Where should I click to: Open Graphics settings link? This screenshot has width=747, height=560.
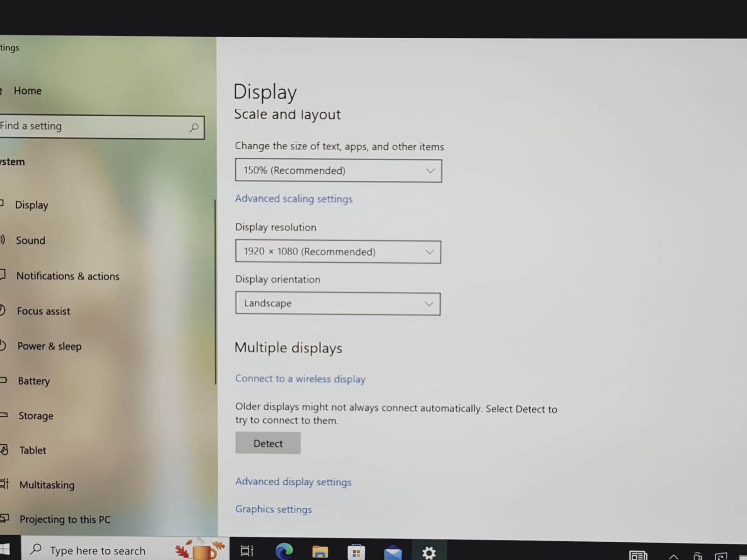point(274,509)
